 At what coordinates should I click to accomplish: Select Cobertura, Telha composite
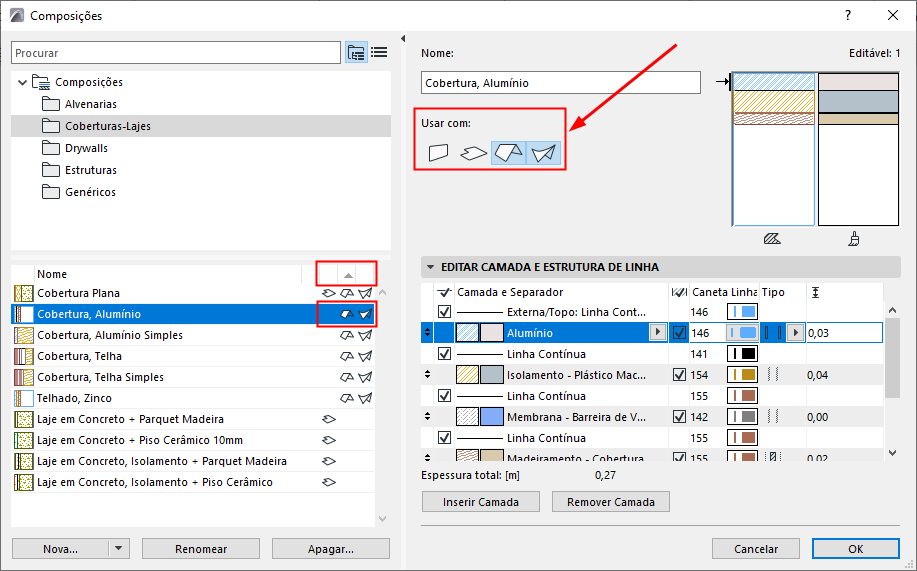[x=193, y=356]
